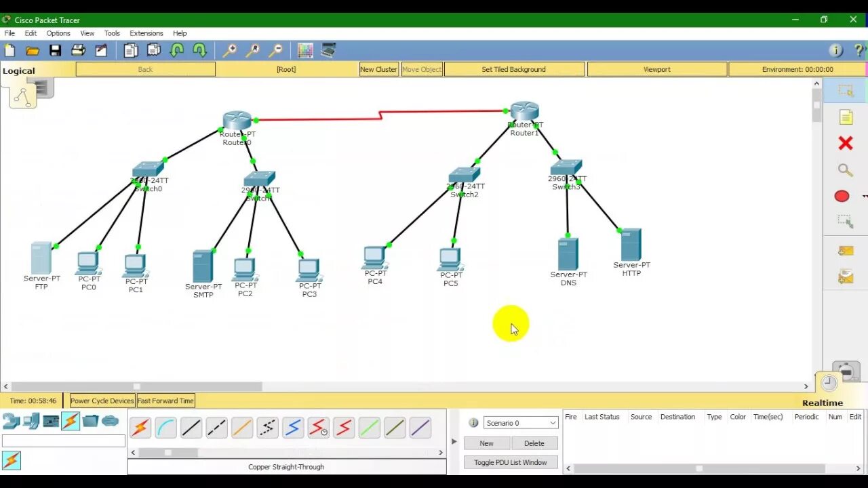Click the New scenario button

pos(486,443)
